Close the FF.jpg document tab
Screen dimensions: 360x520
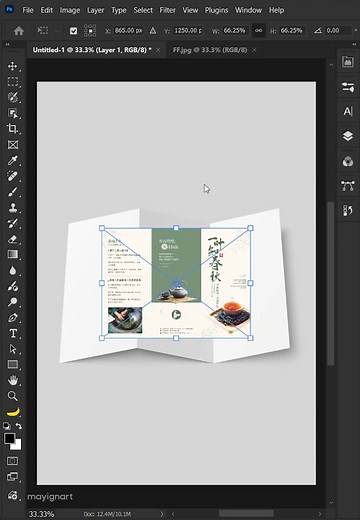[x=254, y=50]
